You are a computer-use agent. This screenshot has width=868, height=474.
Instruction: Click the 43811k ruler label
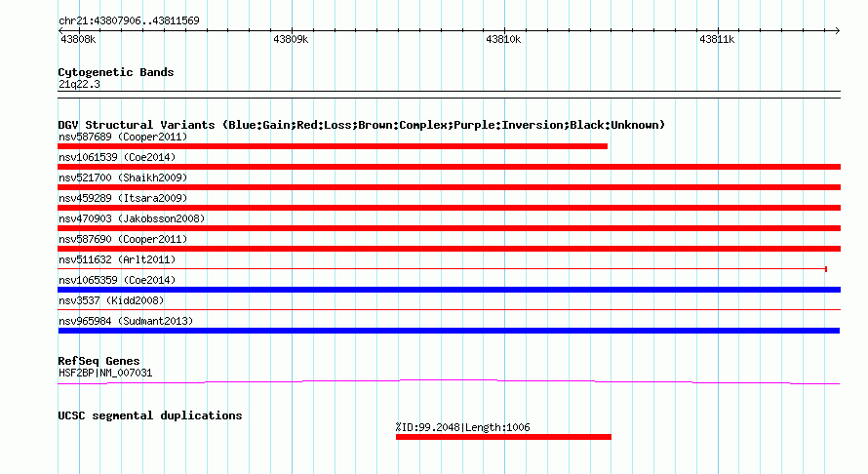(717, 39)
